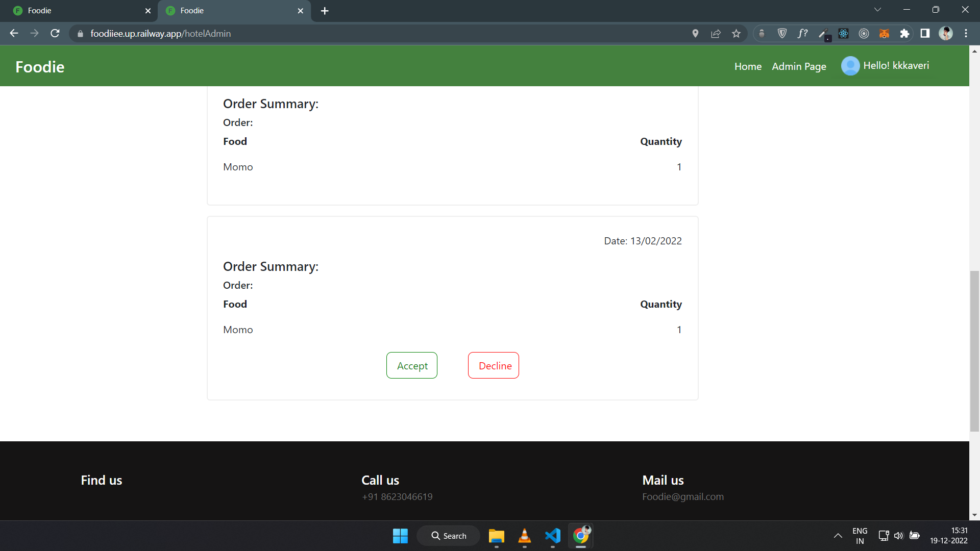
Task: Click the location pin icon in address bar
Action: [695, 34]
